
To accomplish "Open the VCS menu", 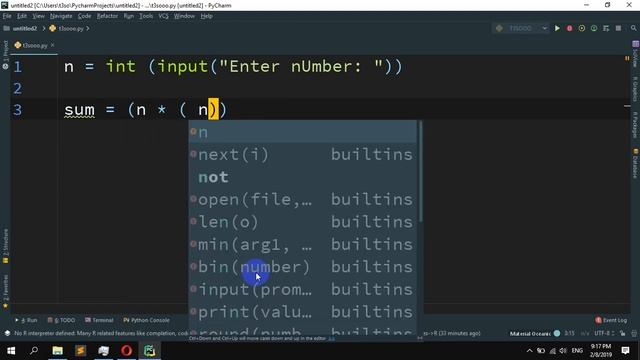I will (163, 16).
